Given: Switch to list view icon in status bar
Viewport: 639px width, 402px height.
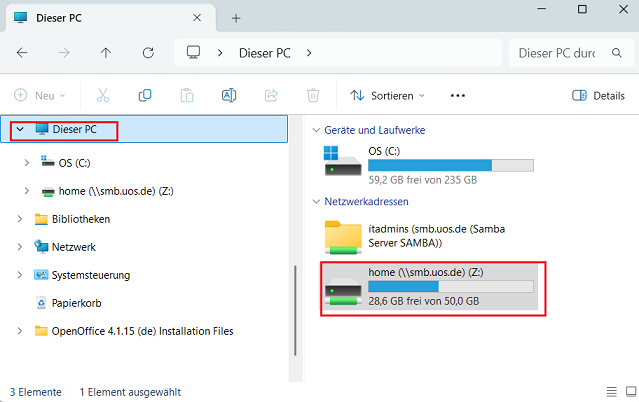Looking at the screenshot, I should [x=611, y=392].
